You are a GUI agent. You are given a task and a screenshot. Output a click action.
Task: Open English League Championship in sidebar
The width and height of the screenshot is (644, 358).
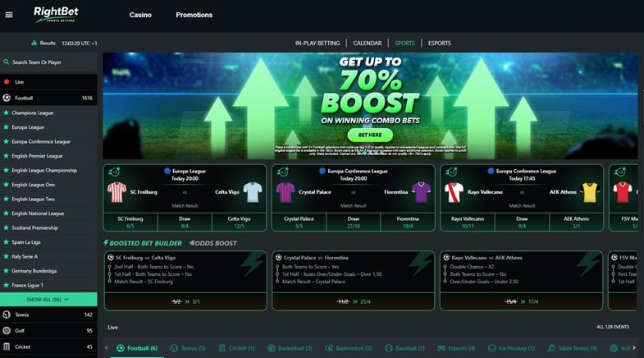pos(44,170)
